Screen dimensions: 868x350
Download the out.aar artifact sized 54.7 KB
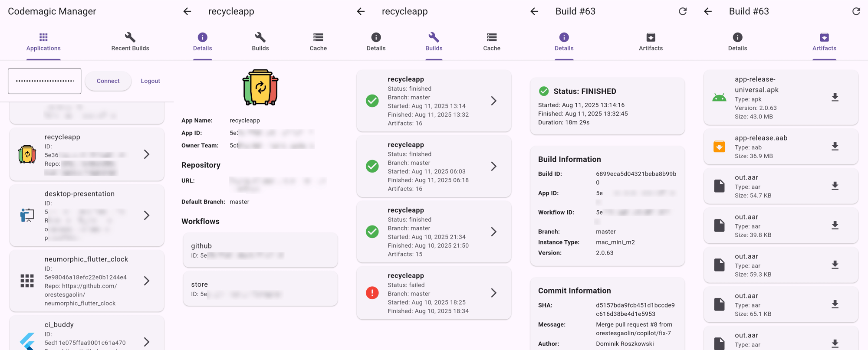click(835, 186)
